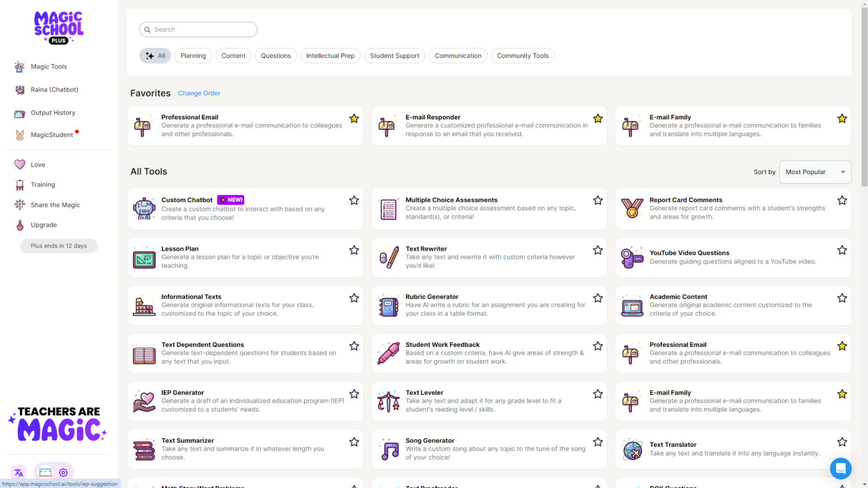Screen dimensions: 868x488
Task: Switch to the Student Support filter tab
Action: coord(394,56)
